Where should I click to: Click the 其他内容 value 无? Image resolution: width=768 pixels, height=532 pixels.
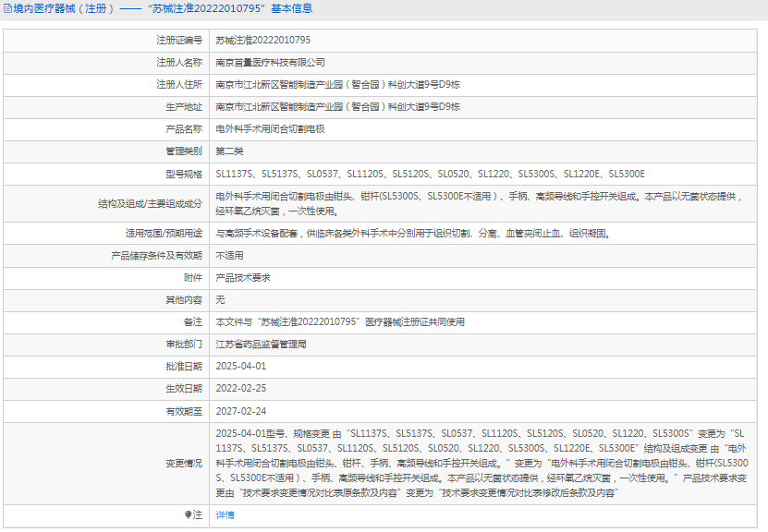click(x=220, y=300)
